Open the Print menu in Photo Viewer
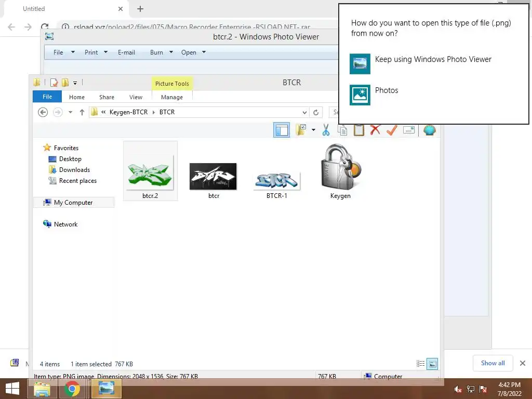The height and width of the screenshot is (399, 532). (x=96, y=52)
